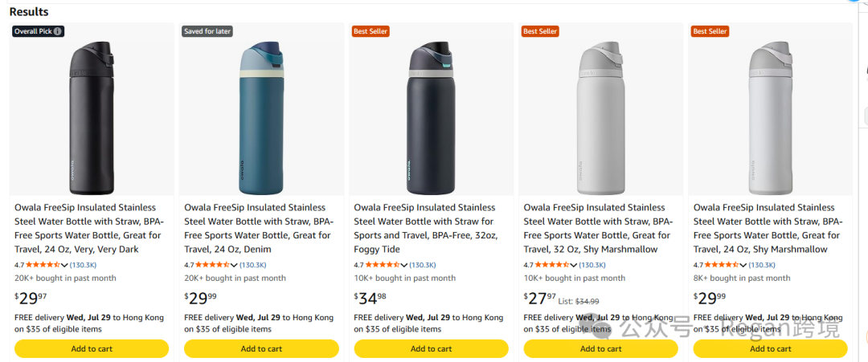Screen dimensions: 868x362
Task: Click the Saved for later badge
Action: 207,31
